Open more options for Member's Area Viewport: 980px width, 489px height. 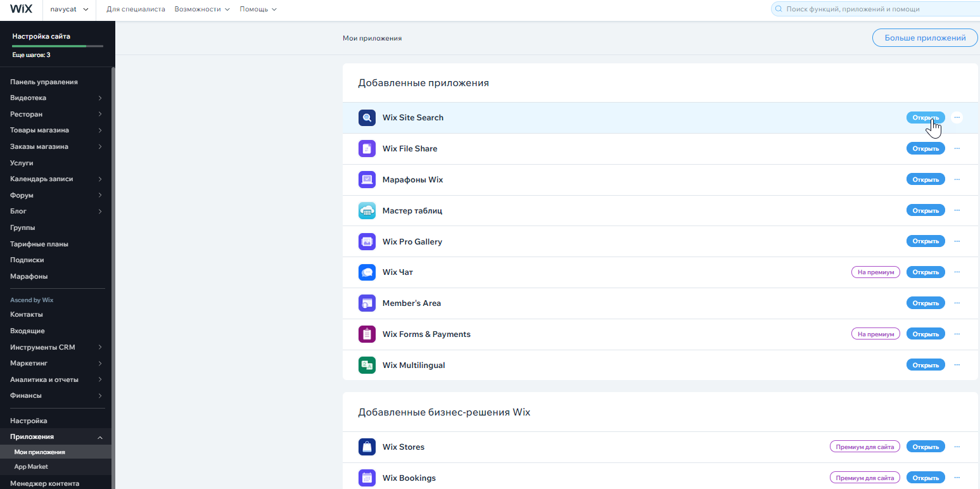957,303
